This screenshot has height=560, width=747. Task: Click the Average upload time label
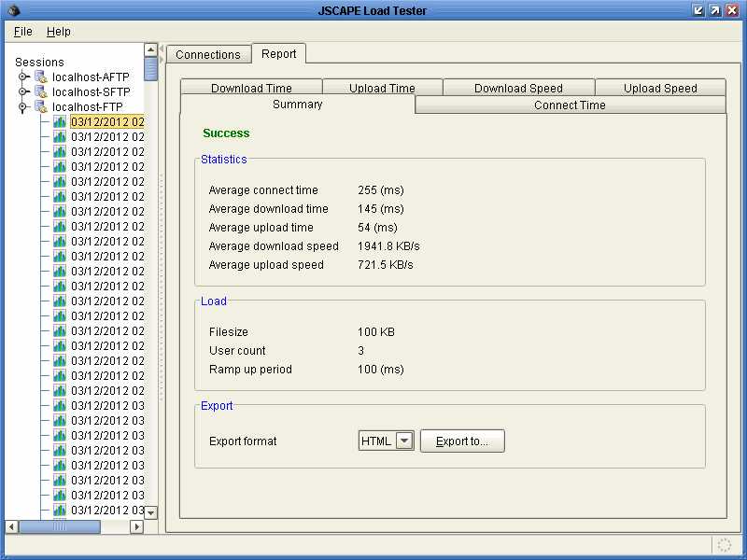coord(261,227)
